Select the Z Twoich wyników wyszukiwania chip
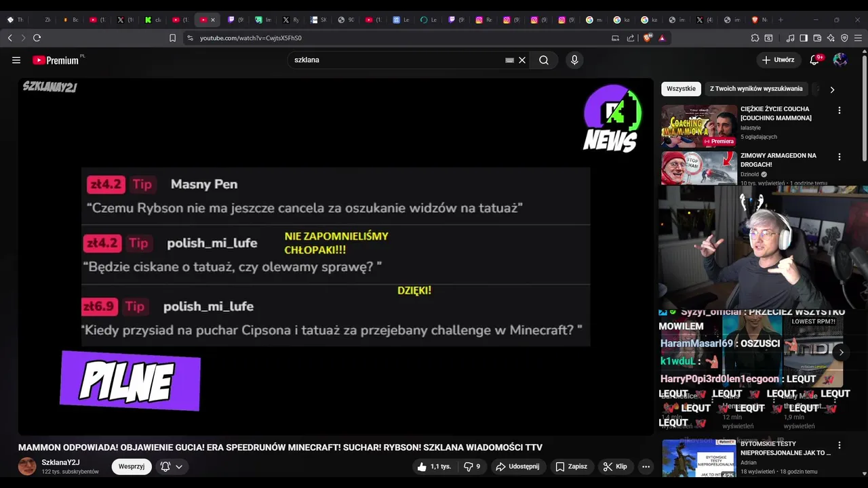This screenshot has width=868, height=488. (x=756, y=89)
